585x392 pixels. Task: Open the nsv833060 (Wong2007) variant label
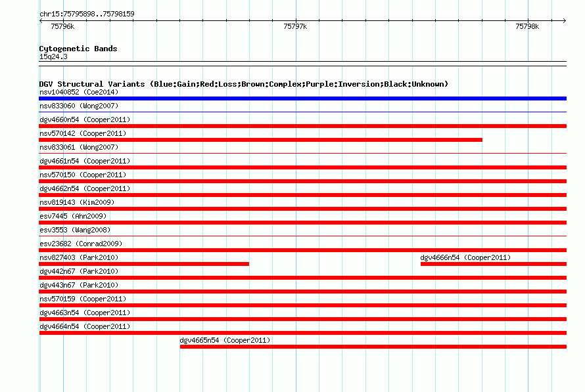tap(79, 106)
